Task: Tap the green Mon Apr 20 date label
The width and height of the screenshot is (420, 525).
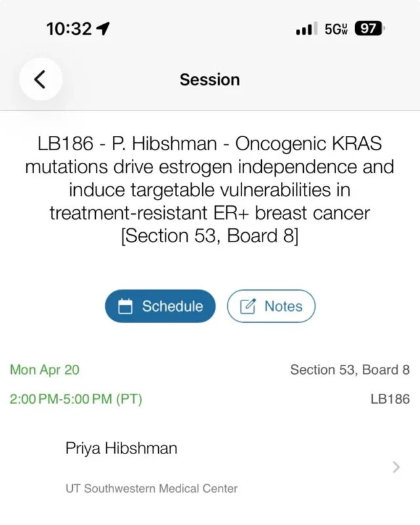Action: point(44,369)
